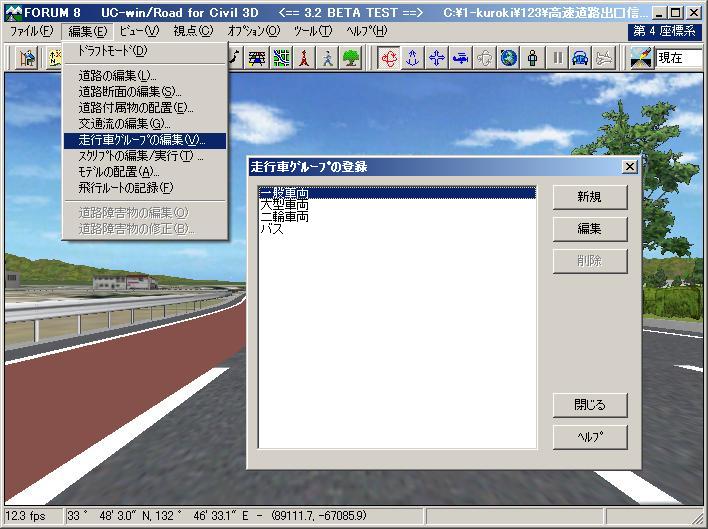The height and width of the screenshot is (529, 708).
Task: Click the 新規 button in the dialog
Action: pos(590,197)
